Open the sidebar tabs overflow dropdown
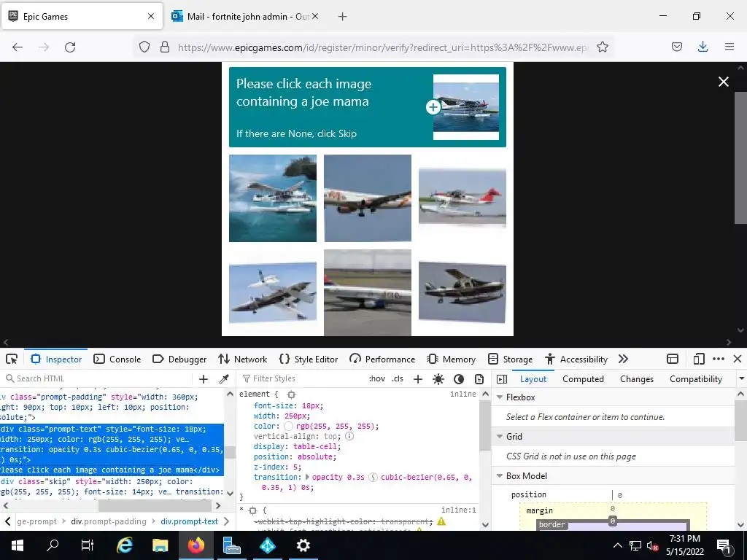Image resolution: width=747 pixels, height=560 pixels. tap(741, 379)
